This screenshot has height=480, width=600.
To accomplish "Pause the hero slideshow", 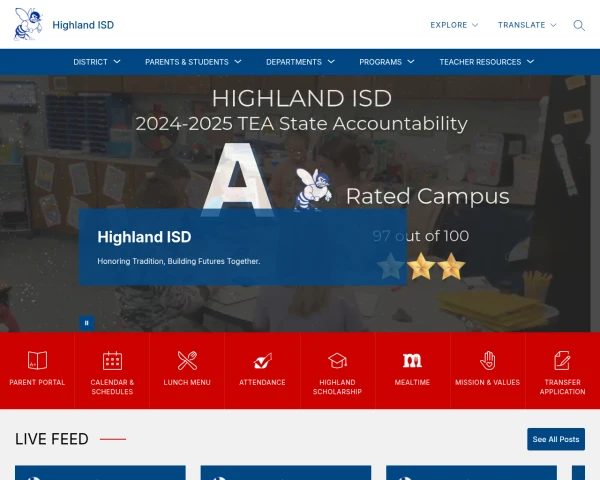I will (86, 323).
